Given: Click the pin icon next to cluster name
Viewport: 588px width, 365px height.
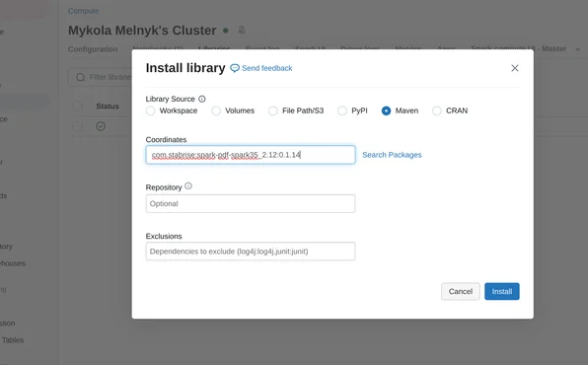Looking at the screenshot, I should coord(242,31).
